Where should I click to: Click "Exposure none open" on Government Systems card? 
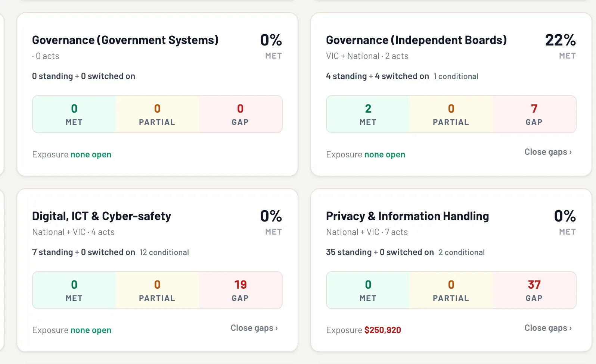coord(72,154)
